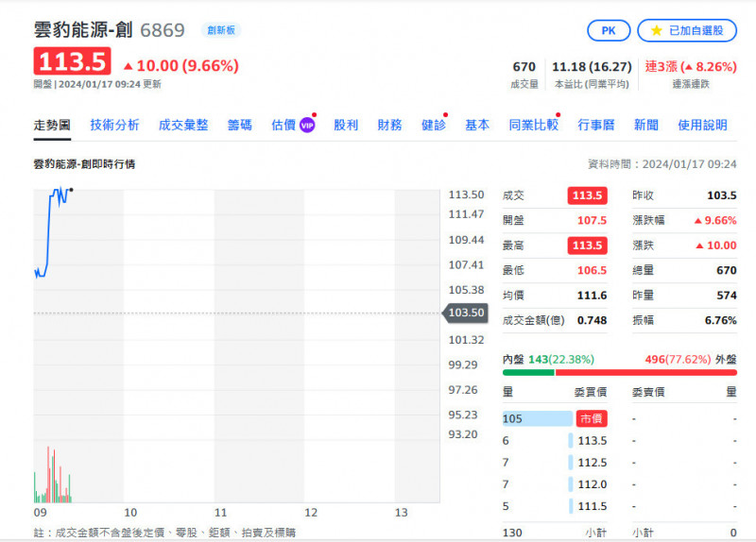Go to the 行事曆 tab
Viewport: 756px width, 542px height.
[x=596, y=126]
